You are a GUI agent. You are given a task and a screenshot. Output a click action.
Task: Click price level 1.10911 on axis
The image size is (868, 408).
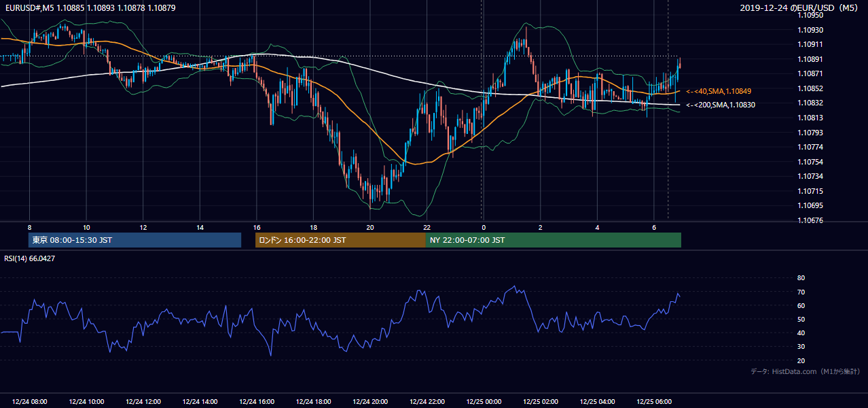point(810,44)
